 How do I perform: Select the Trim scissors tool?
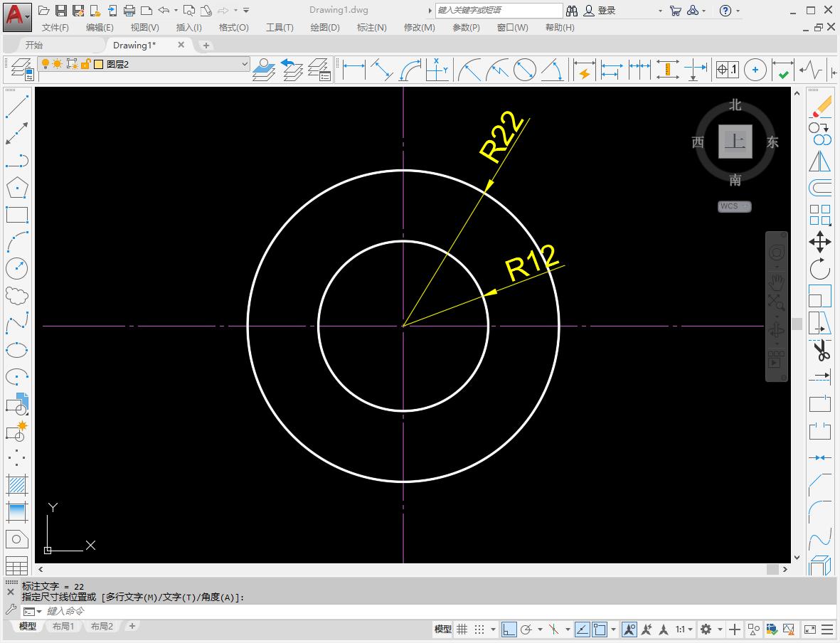click(820, 350)
